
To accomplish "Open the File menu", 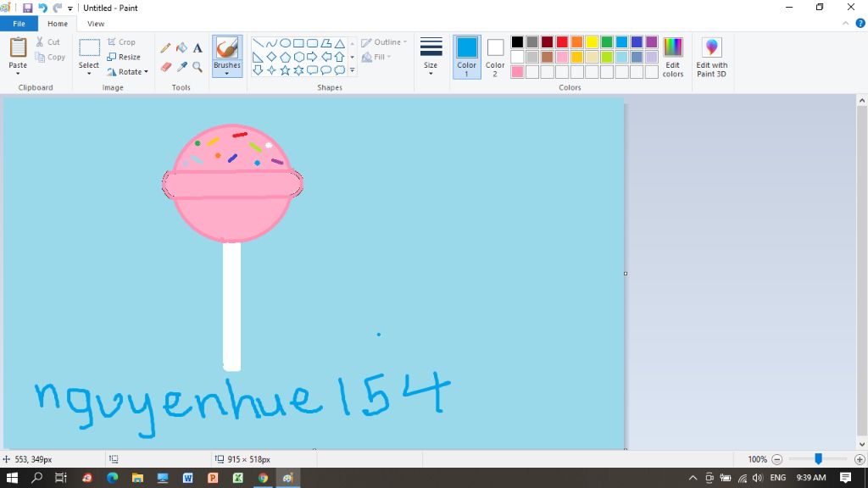I will 19,24.
